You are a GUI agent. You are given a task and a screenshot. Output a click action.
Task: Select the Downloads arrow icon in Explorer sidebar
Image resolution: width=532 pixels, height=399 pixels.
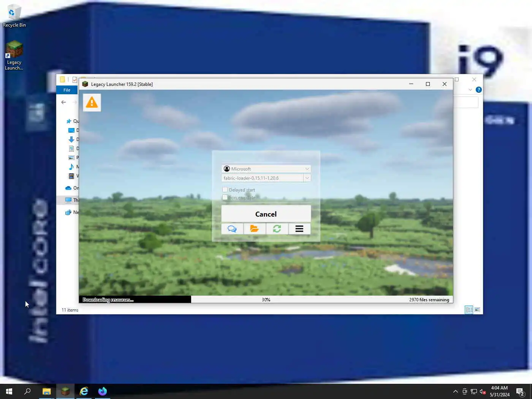tap(71, 139)
